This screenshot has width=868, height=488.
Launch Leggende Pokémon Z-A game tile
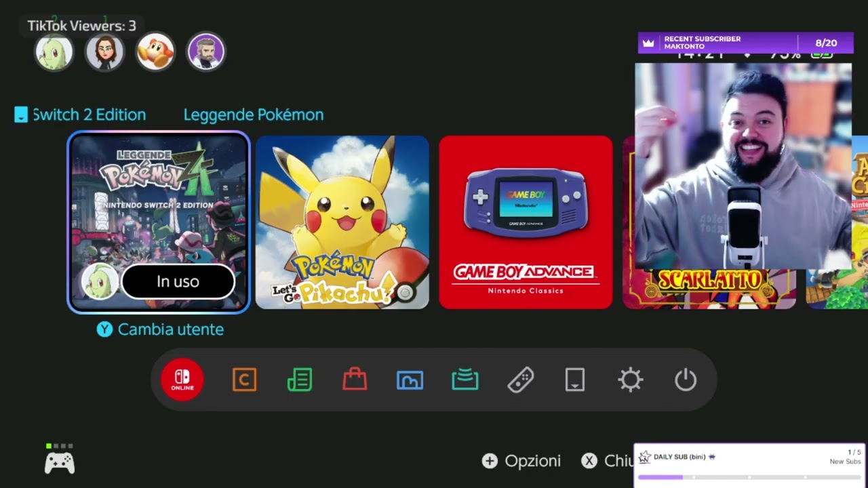159,222
